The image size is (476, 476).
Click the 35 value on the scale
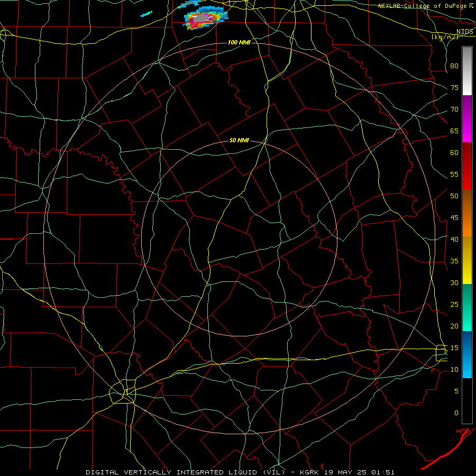(454, 261)
